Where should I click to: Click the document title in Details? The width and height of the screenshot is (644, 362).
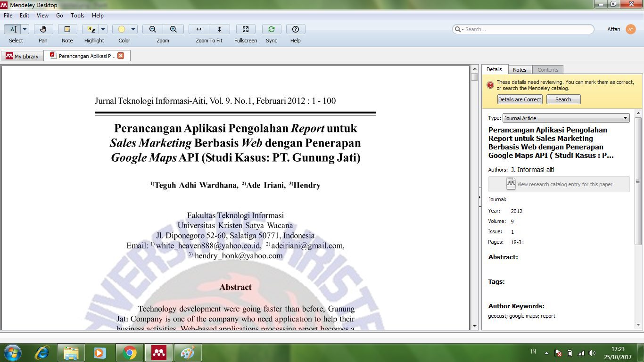point(551,142)
